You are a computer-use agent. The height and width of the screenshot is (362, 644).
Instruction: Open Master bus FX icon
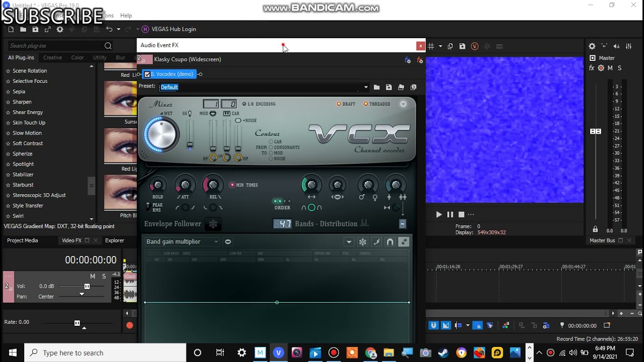[592, 68]
